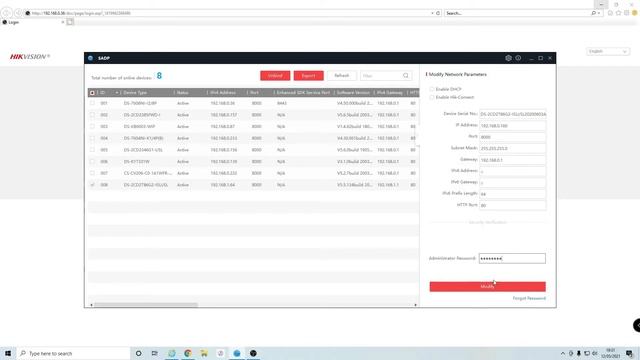Check device 002 row checkbox

pyautogui.click(x=92, y=115)
